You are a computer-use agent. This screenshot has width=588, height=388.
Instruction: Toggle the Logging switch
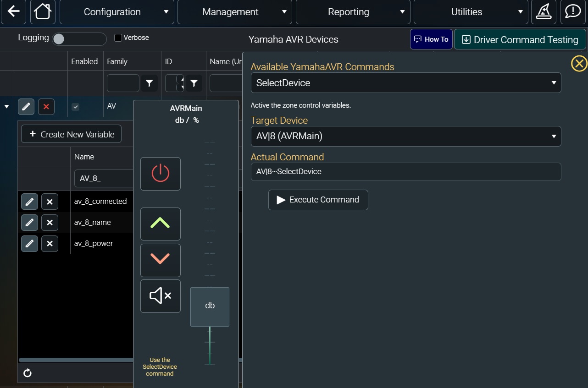coord(79,39)
